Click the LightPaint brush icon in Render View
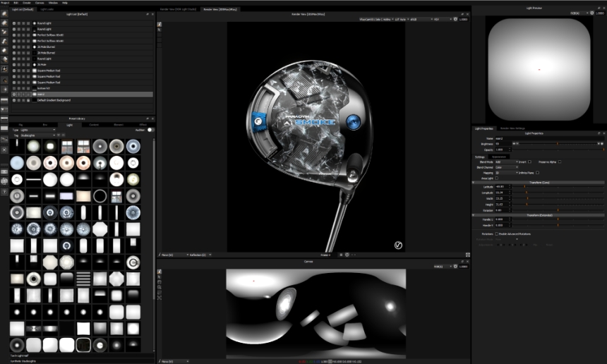The height and width of the screenshot is (364, 607). [160, 24]
